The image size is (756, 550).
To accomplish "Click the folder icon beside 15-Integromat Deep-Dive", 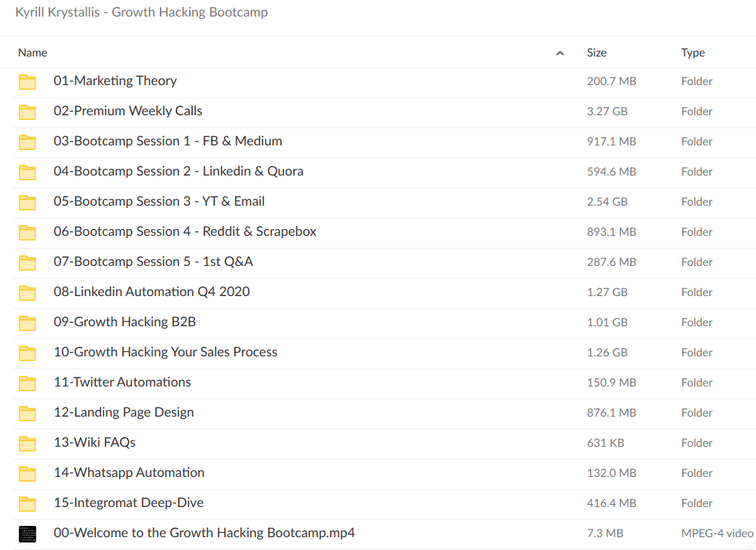I will (x=28, y=503).
